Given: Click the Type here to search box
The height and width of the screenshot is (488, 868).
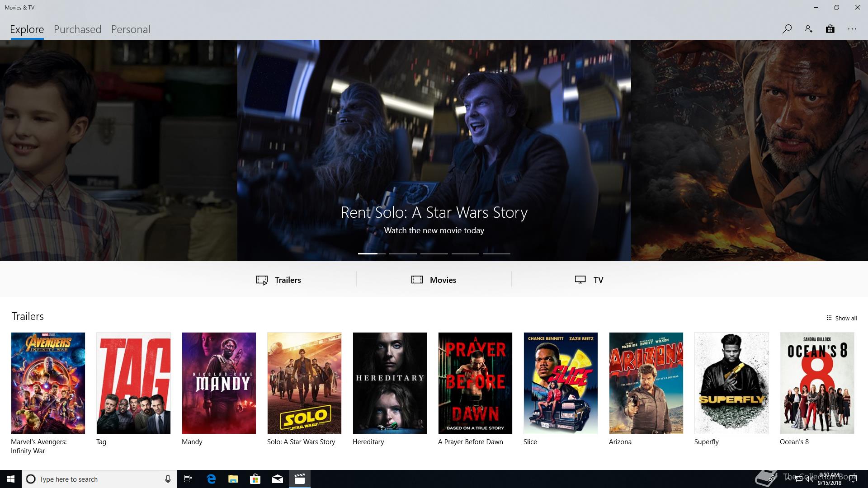Looking at the screenshot, I should pos(99,479).
